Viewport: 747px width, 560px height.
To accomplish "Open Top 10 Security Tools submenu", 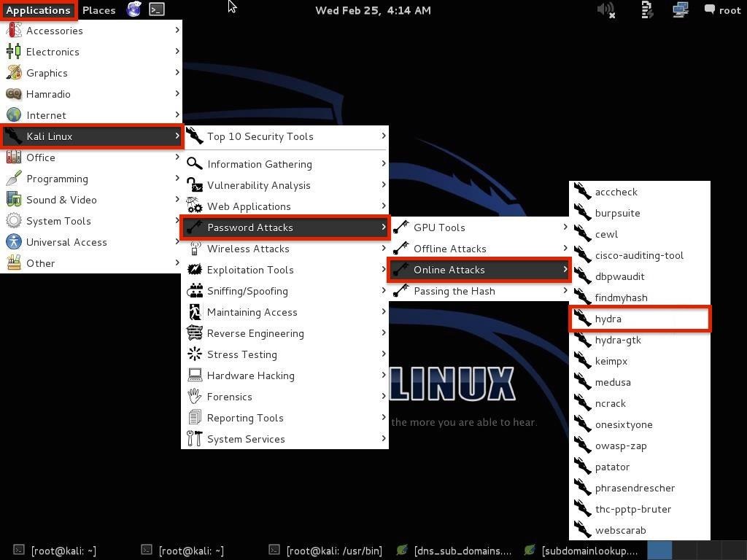I will pos(285,136).
